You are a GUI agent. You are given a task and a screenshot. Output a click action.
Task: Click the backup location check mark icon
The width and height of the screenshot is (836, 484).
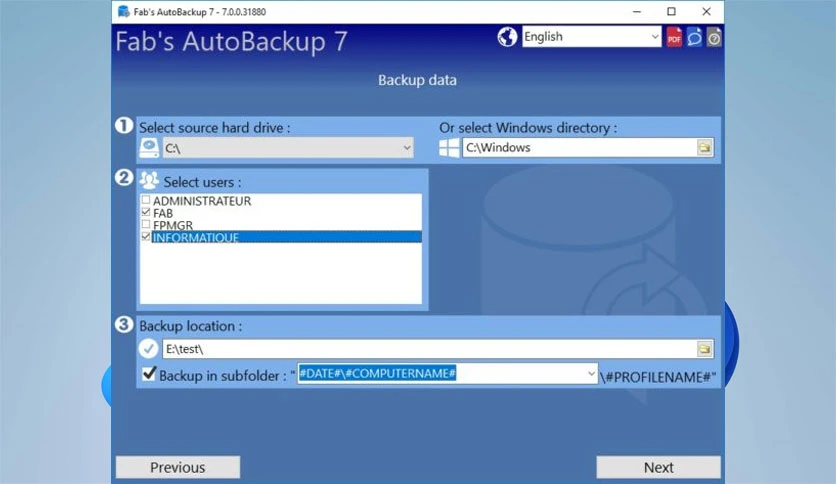coord(148,349)
